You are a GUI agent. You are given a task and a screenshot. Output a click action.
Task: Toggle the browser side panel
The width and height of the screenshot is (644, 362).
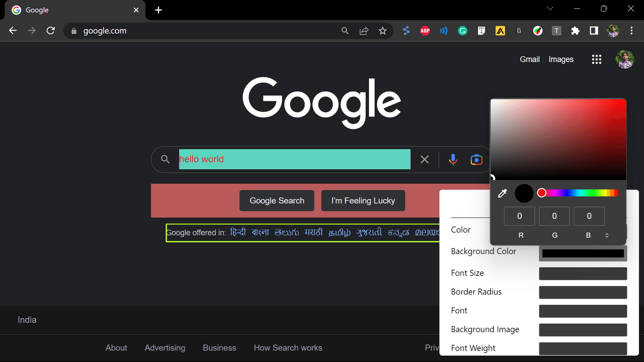point(594,31)
